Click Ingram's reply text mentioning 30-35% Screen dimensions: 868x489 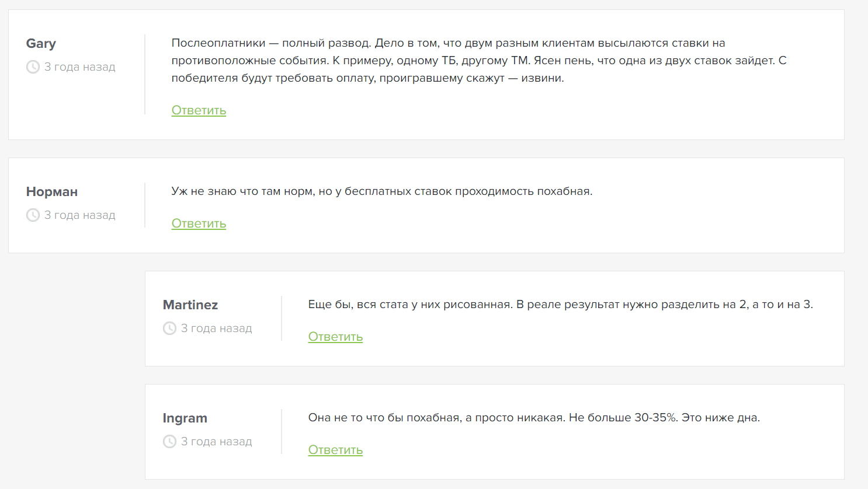click(534, 418)
